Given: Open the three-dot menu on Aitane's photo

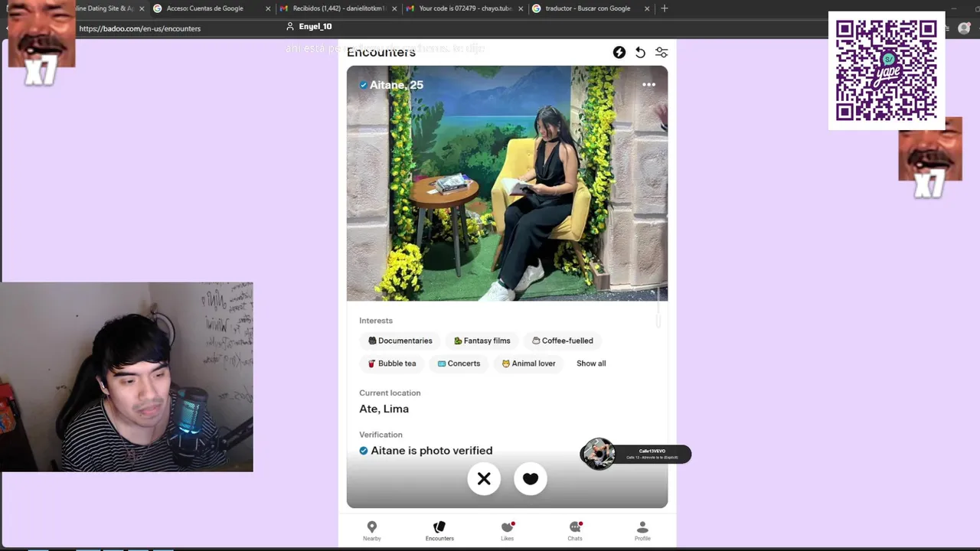Looking at the screenshot, I should (648, 84).
